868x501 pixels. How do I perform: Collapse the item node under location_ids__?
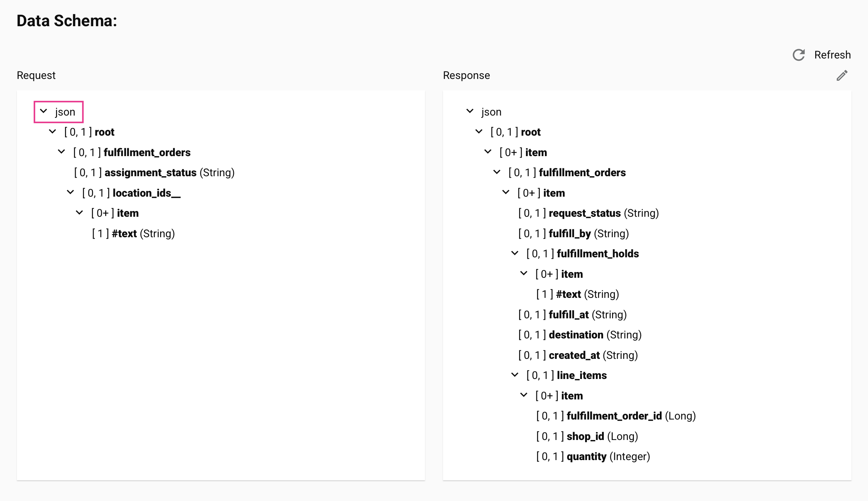[80, 212]
